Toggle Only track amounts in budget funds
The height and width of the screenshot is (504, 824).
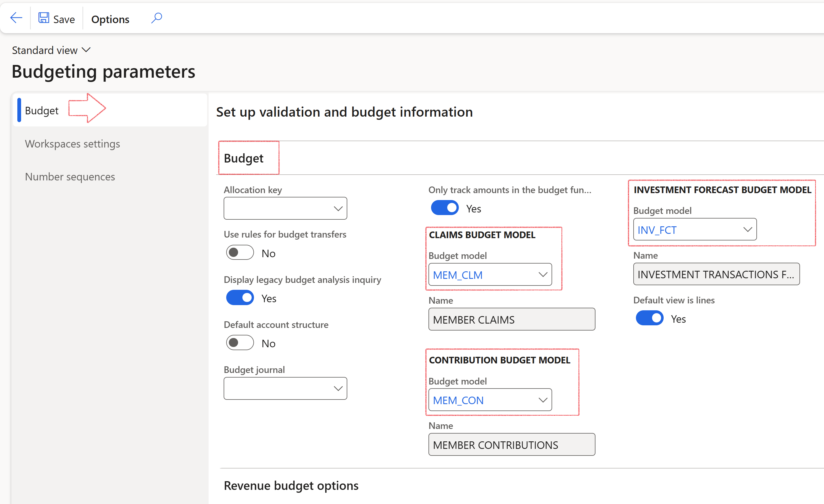(445, 208)
